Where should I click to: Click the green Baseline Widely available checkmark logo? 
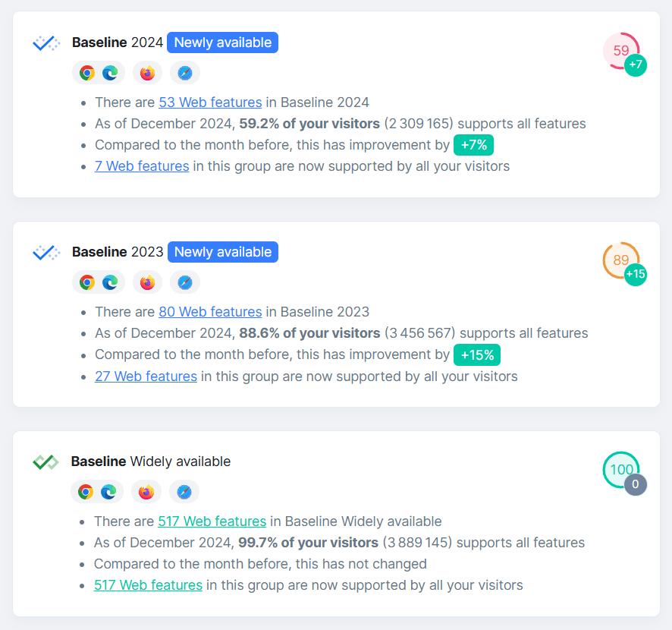46,461
